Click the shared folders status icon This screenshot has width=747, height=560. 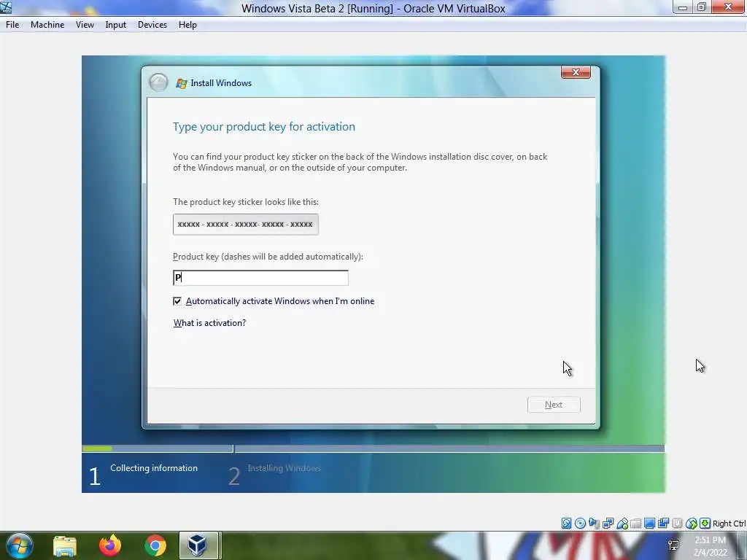635,524
